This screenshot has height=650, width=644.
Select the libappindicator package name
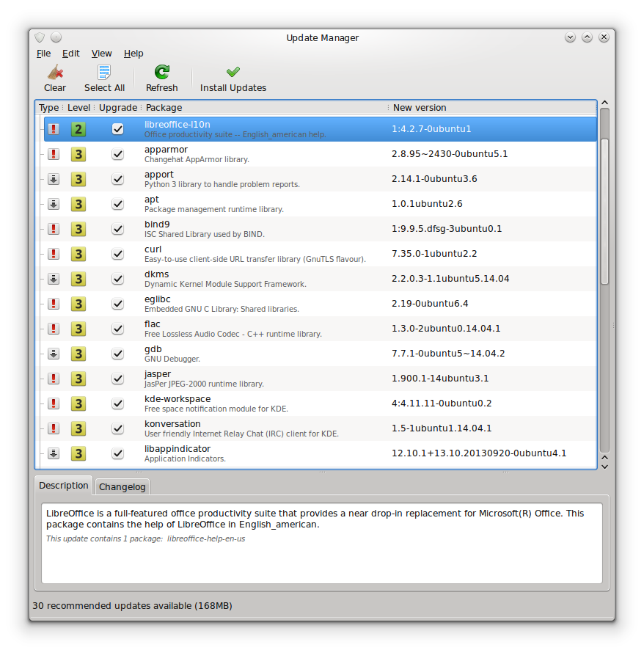coord(178,449)
